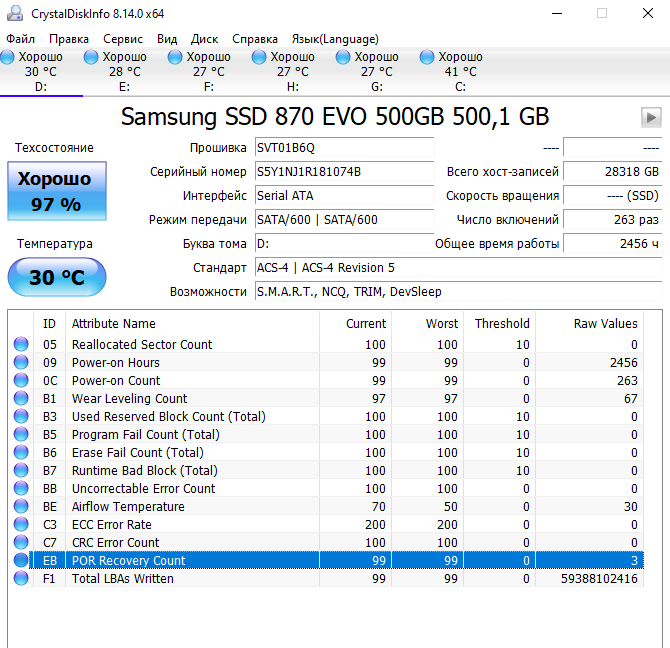Click the total host writes value 28318 GB
The image size is (670, 648).
(612, 172)
